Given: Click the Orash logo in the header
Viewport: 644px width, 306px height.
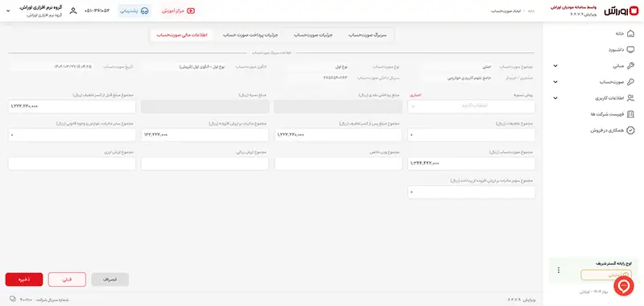Looking at the screenshot, I should click(621, 11).
